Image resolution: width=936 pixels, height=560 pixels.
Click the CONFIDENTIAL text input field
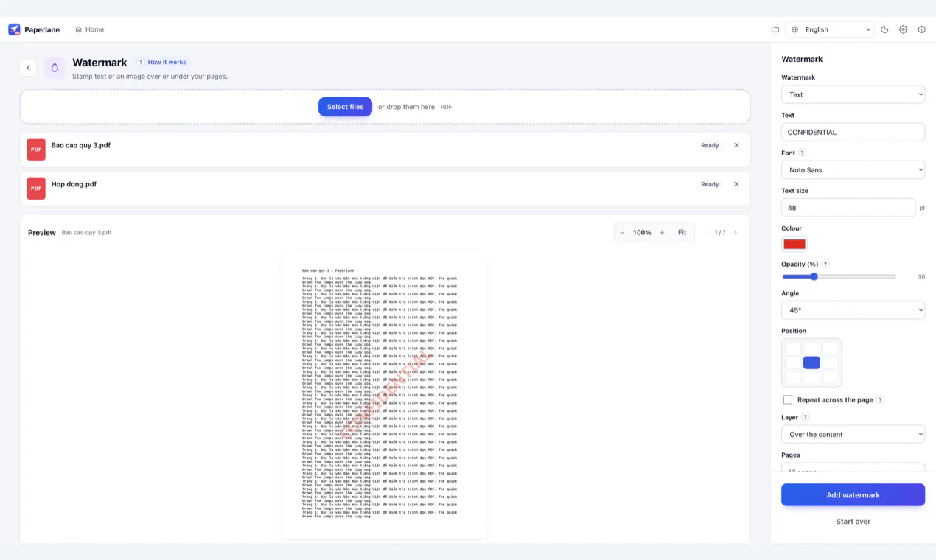coord(853,133)
